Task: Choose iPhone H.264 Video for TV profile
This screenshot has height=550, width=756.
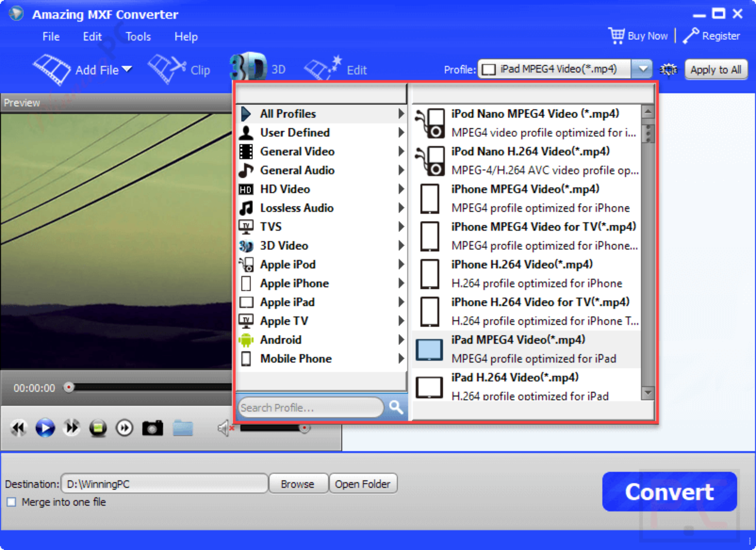Action: (527, 311)
